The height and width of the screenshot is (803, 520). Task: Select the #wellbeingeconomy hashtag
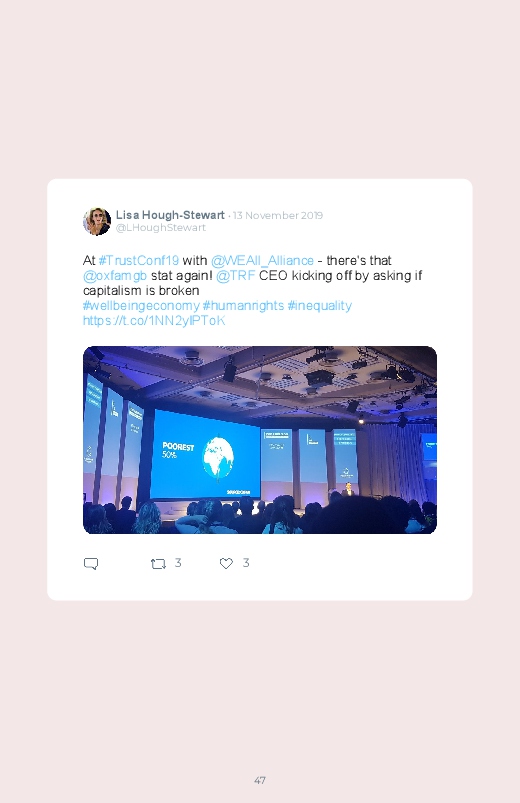[x=141, y=306]
